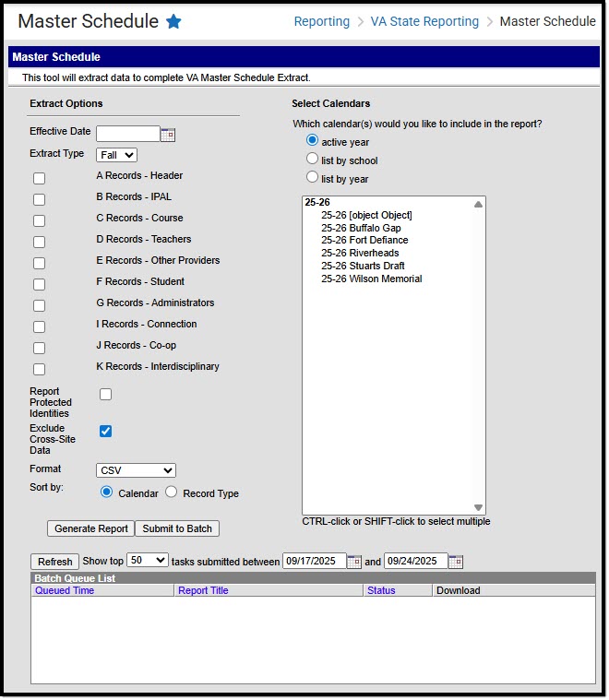Check C Records - Course checkbox
This screenshot has height=700, width=609.
click(x=40, y=220)
